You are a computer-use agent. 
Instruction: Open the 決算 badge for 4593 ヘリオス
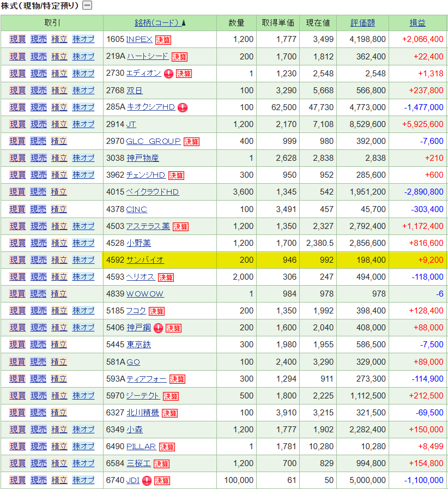[166, 277]
